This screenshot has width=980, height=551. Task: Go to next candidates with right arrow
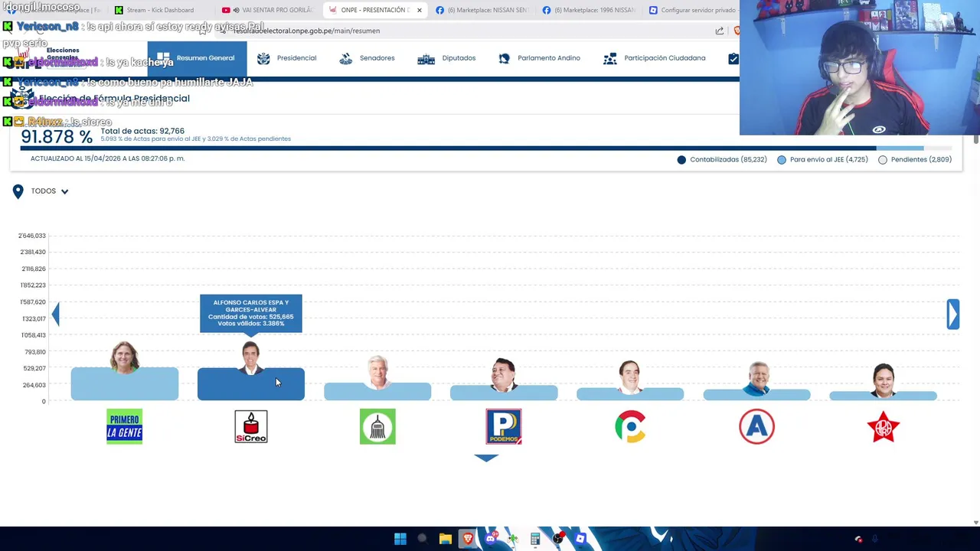pos(952,314)
